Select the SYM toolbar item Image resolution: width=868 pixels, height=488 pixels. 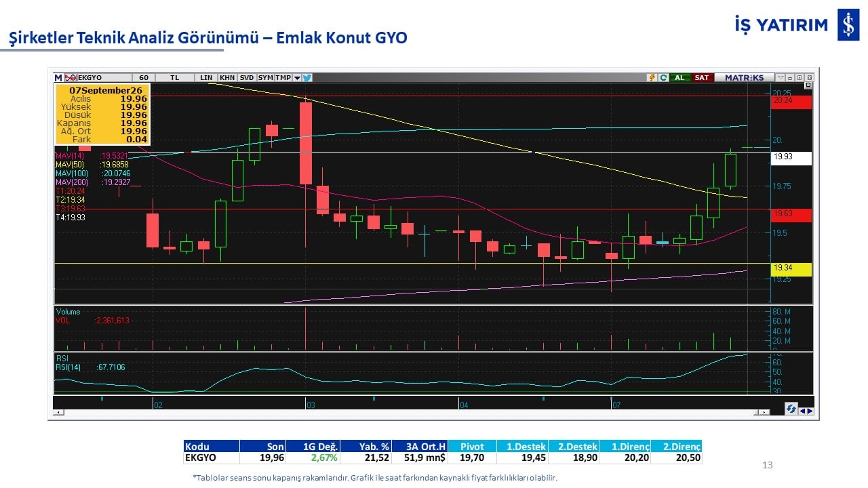pos(265,77)
